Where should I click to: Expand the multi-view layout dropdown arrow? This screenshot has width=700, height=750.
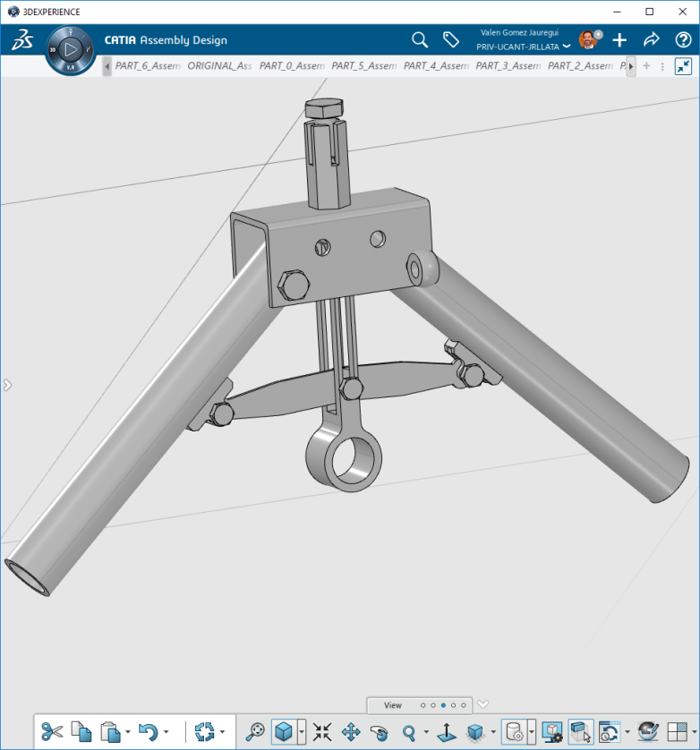695,732
